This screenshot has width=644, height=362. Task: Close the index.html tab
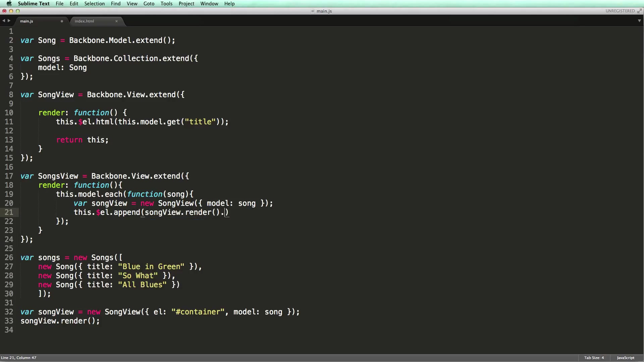pos(116,21)
